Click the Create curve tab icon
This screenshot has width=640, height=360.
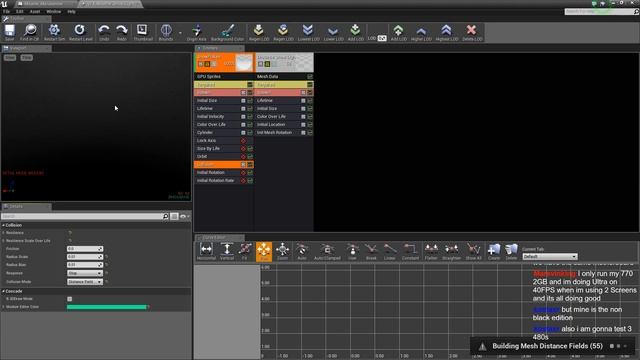click(494, 251)
